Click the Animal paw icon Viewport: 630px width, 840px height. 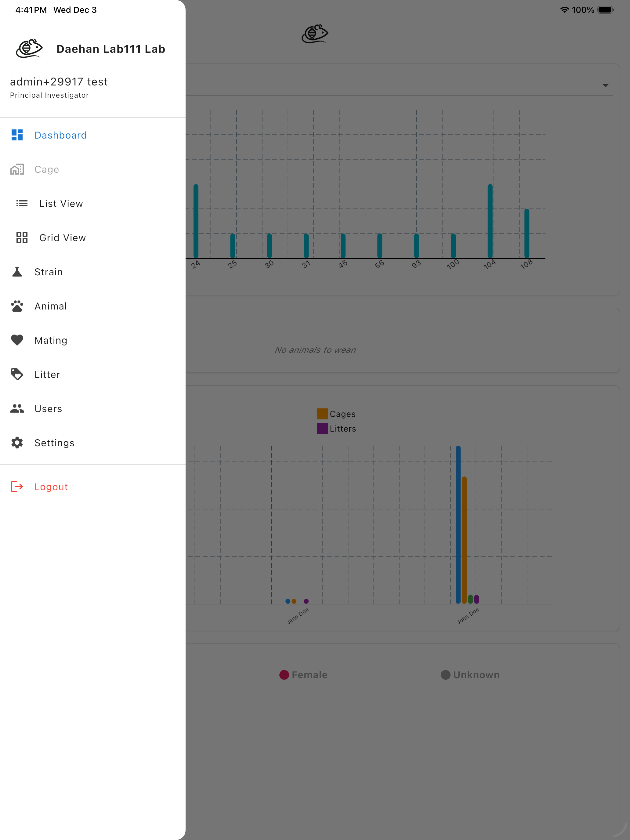tap(17, 306)
